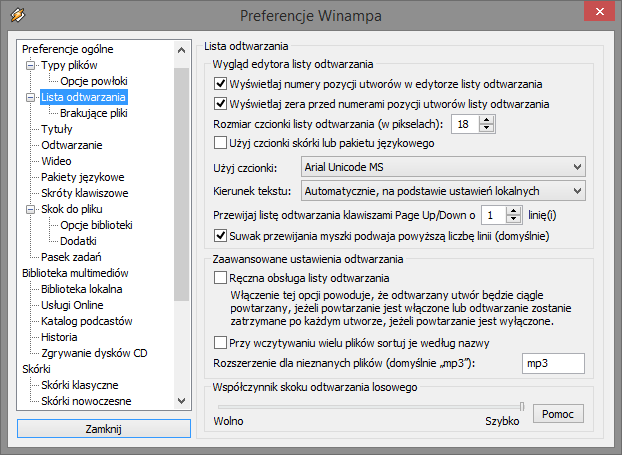622x455 pixels.
Task: Select 'Dodatki' under Skok do pliku
Action: pos(78,241)
